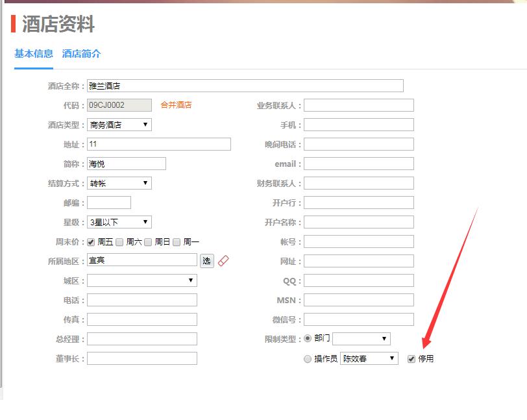Image resolution: width=527 pixels, height=420 pixels.
Task: Toggle the 周五 weekend price checkbox
Action: [91, 242]
